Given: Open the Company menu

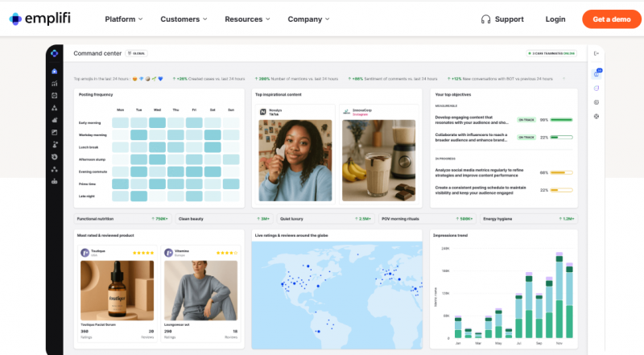Looking at the screenshot, I should pyautogui.click(x=309, y=19).
